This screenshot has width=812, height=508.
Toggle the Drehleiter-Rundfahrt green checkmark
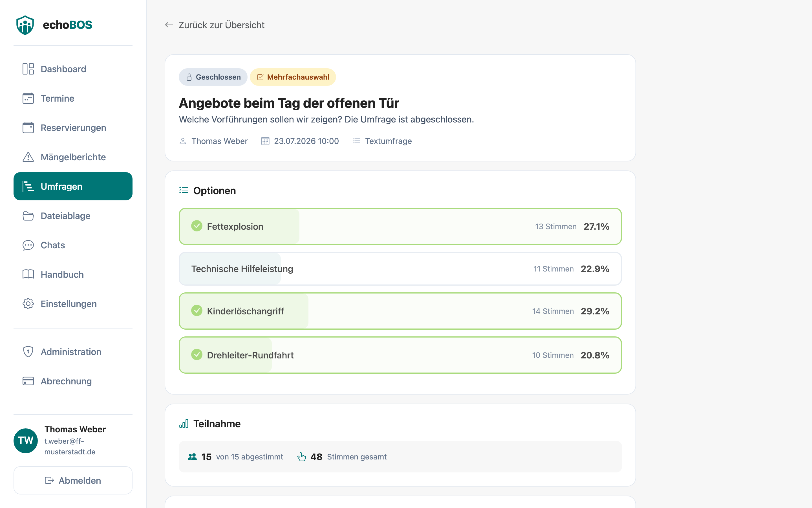click(197, 355)
